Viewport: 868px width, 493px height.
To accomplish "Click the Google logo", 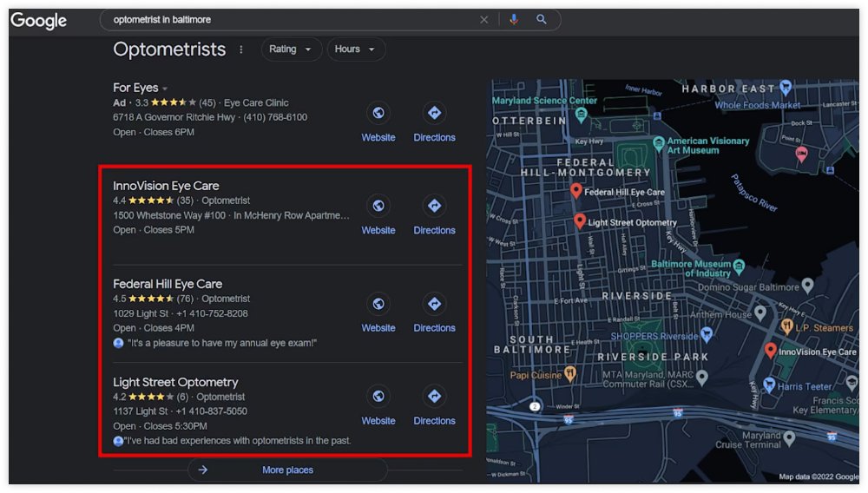I will [x=38, y=21].
